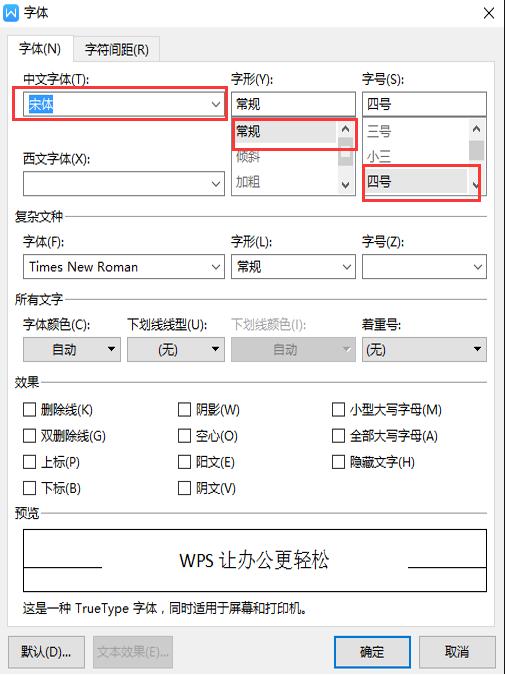
Task: Open the 复杂文种 字形(L) dropdown
Action: [293, 266]
